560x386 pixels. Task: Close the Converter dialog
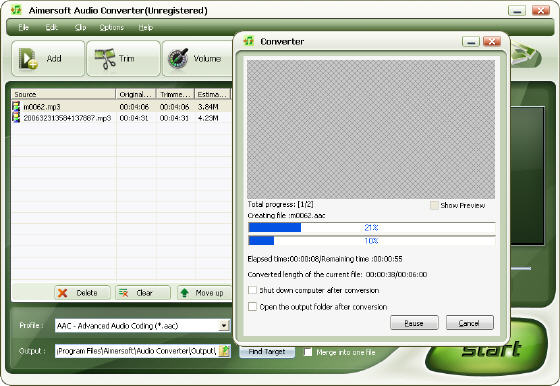[492, 41]
